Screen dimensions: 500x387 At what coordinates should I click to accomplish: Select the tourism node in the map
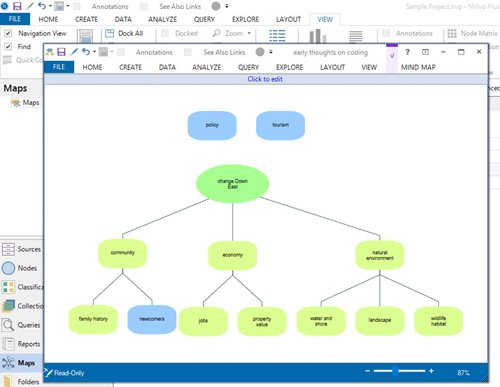coord(280,125)
